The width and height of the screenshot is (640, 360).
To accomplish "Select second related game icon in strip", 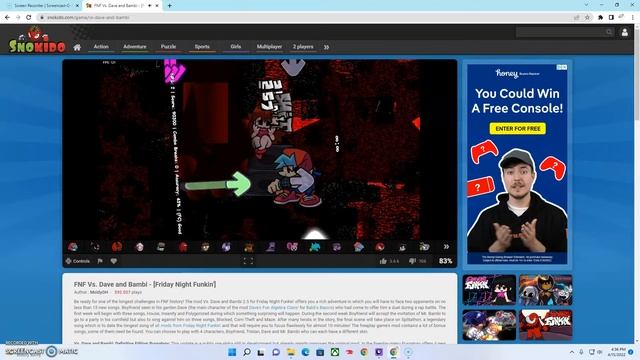I will point(95,247).
